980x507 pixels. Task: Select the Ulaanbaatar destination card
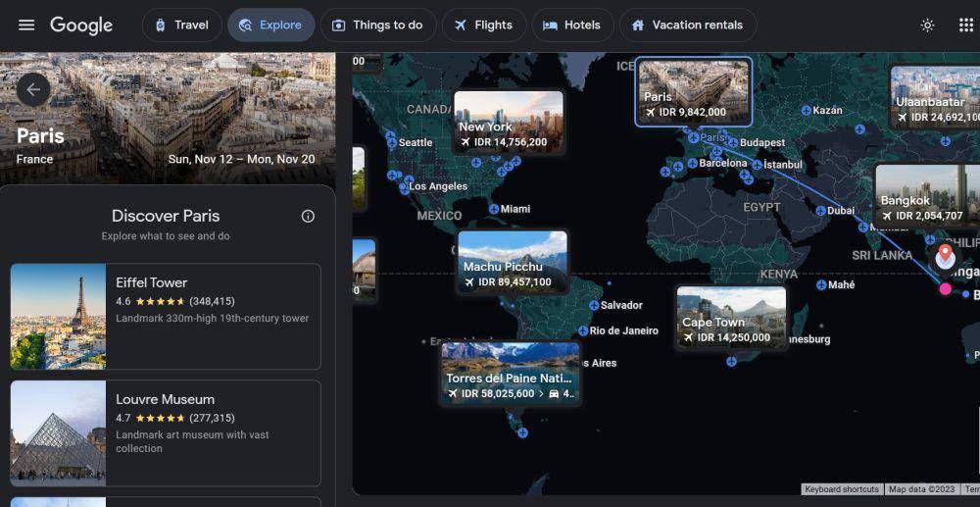tap(935, 97)
